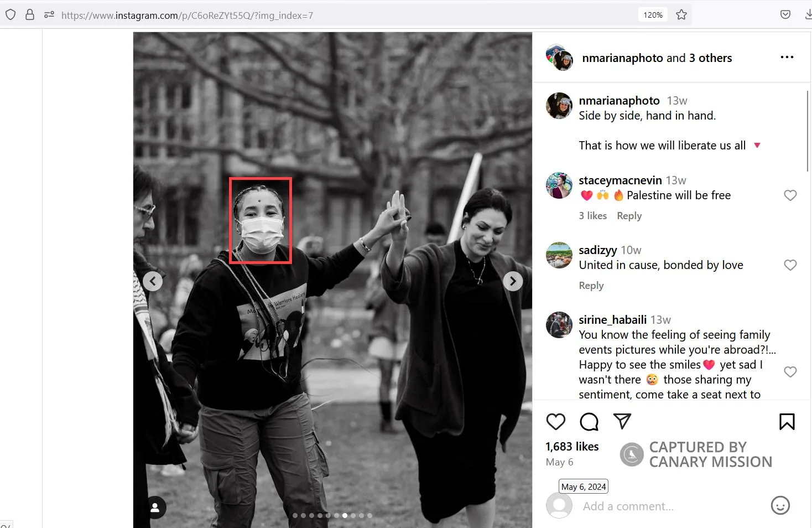Click the 120% zoom control
Image resolution: width=812 pixels, height=528 pixels.
653,15
